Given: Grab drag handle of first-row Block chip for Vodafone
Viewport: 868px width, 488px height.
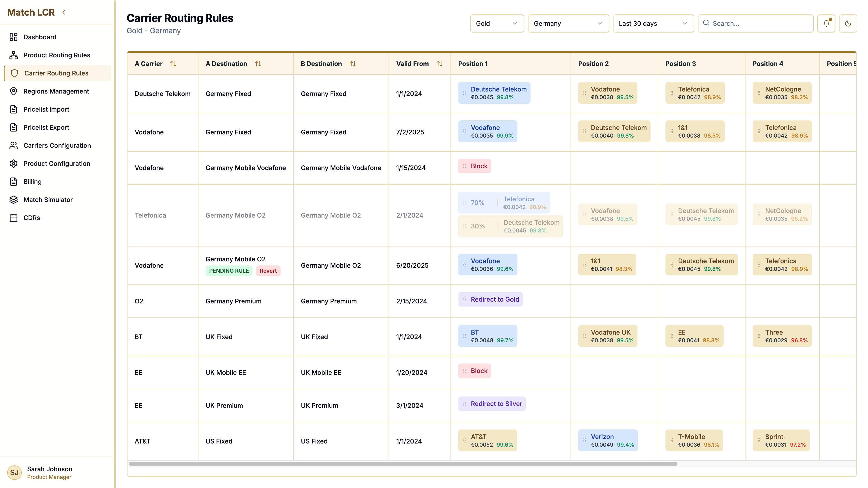Looking at the screenshot, I should pyautogui.click(x=464, y=166).
